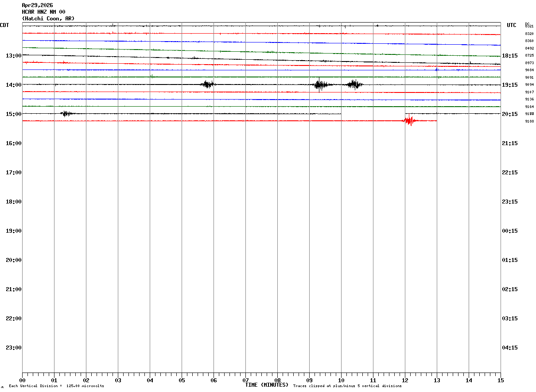Select the station code text HCAR HNZ NM 00
Screen dimensions: 536x392
coord(43,12)
